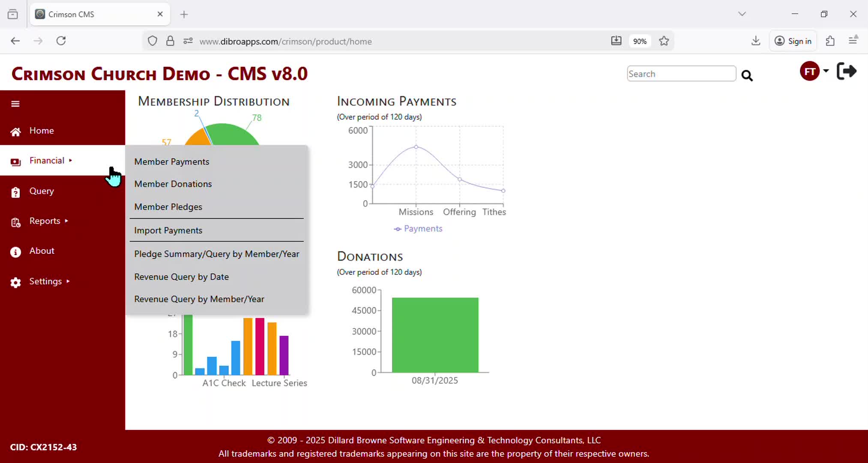
Task: Bookmark this page with the star icon
Action: coord(664,41)
